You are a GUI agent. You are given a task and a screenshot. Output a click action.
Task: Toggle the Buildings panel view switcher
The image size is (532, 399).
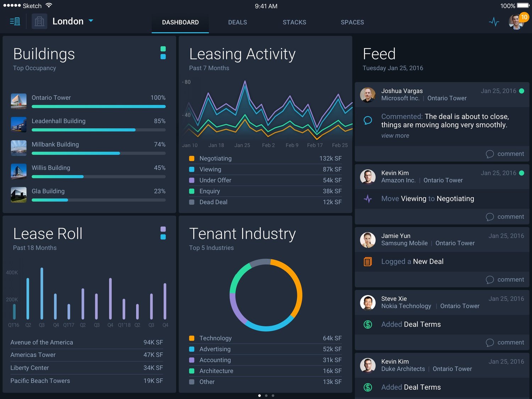click(x=163, y=53)
